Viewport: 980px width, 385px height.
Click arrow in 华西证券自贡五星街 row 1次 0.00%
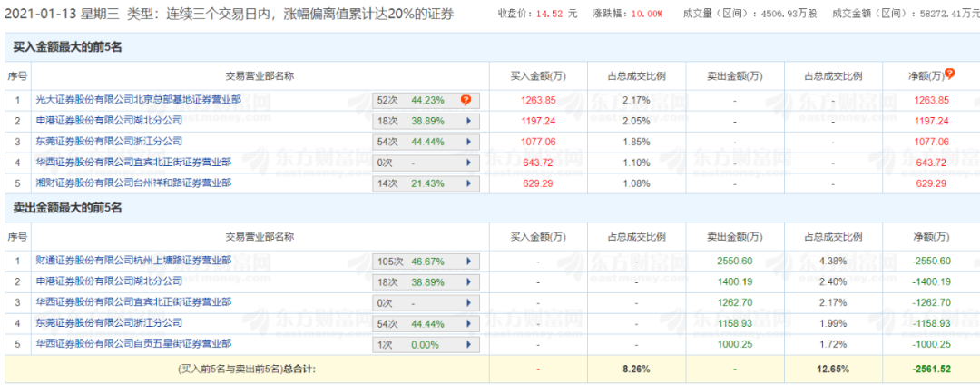click(468, 344)
